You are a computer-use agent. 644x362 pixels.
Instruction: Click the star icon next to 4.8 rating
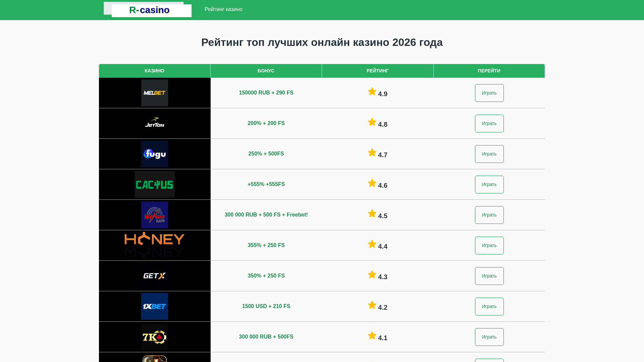tap(372, 122)
